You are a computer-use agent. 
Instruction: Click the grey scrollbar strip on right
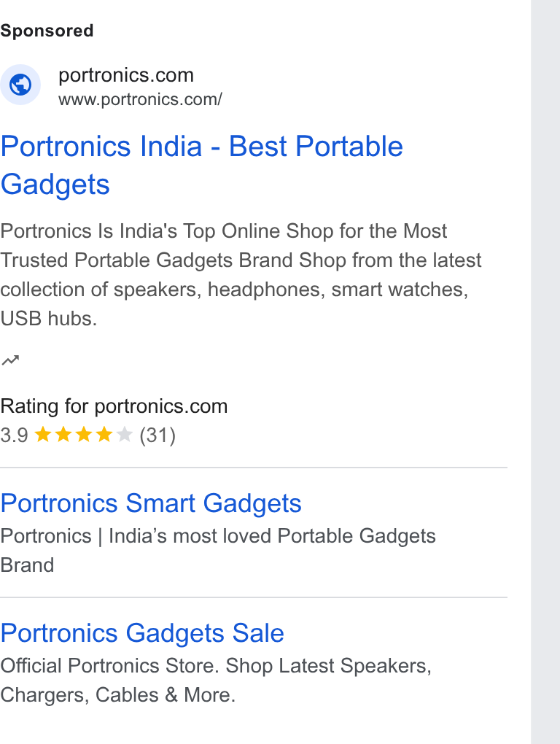click(x=545, y=372)
